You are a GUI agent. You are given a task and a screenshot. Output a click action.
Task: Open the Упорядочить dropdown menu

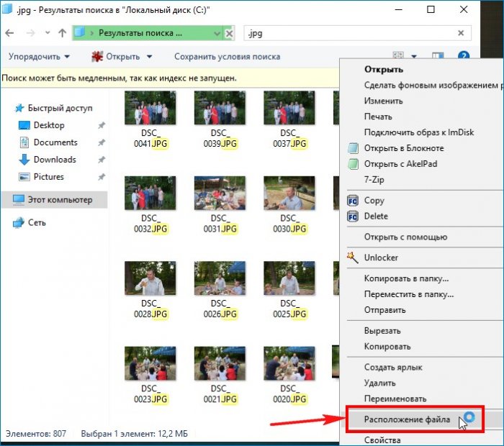(39, 57)
